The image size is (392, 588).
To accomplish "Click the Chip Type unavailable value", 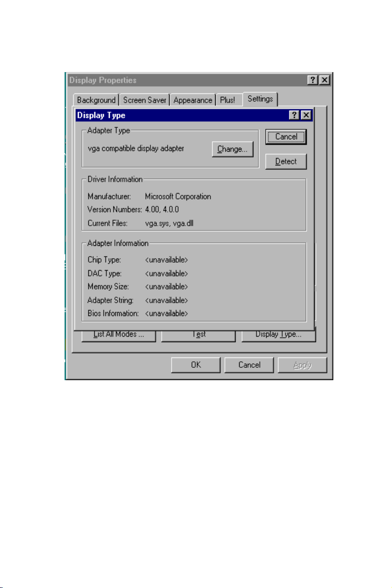I will (167, 260).
